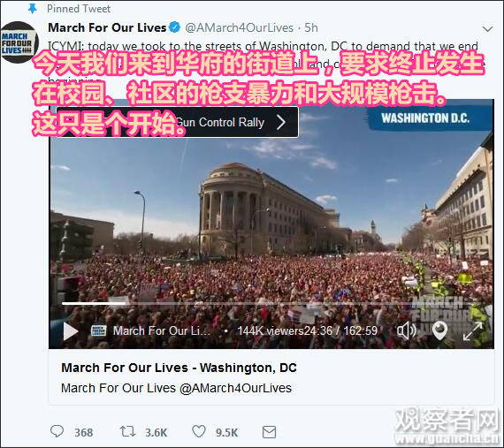The height and width of the screenshot is (448, 504).
Task: Open the Gun Control Rally banner arrow
Action: [x=281, y=122]
